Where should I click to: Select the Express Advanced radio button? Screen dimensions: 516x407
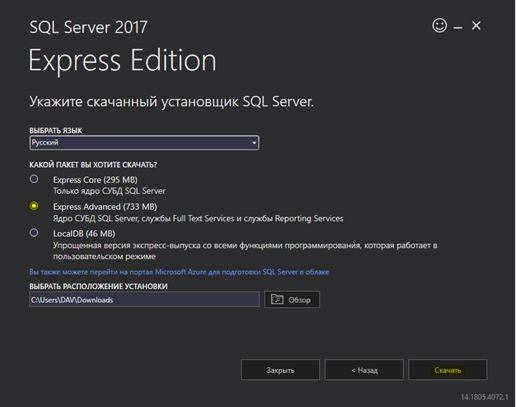pos(34,206)
